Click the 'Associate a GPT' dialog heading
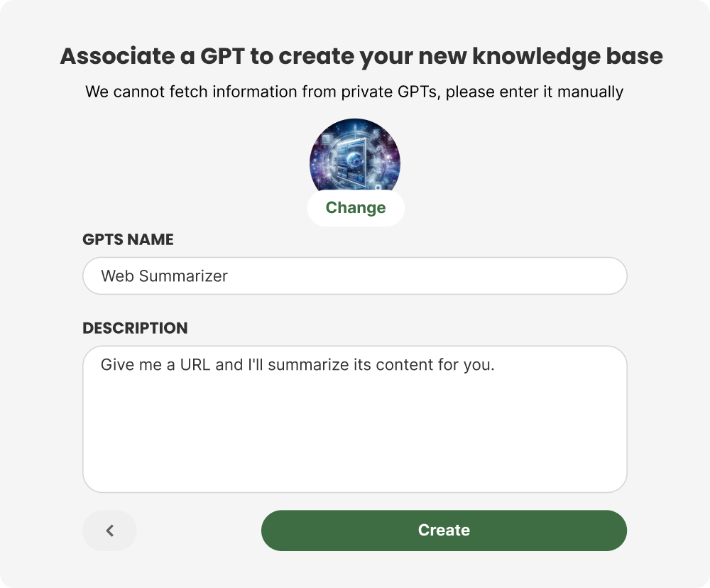The width and height of the screenshot is (710, 588). coord(361,56)
